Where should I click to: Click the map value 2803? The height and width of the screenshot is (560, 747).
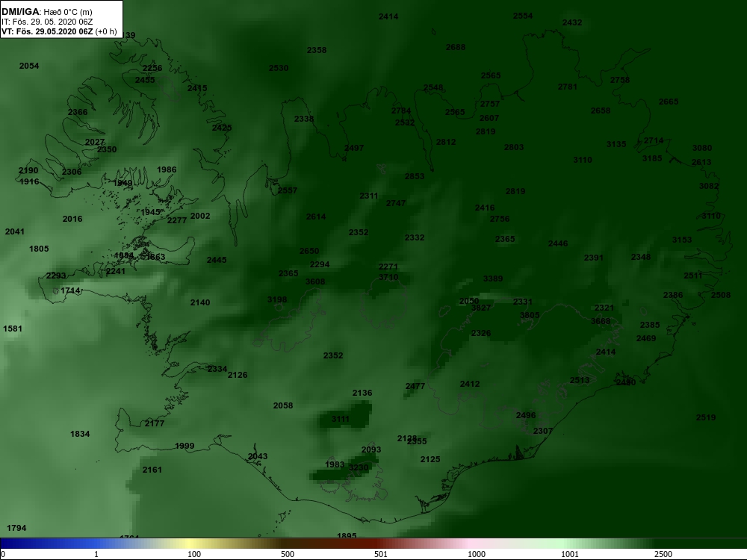pos(514,147)
